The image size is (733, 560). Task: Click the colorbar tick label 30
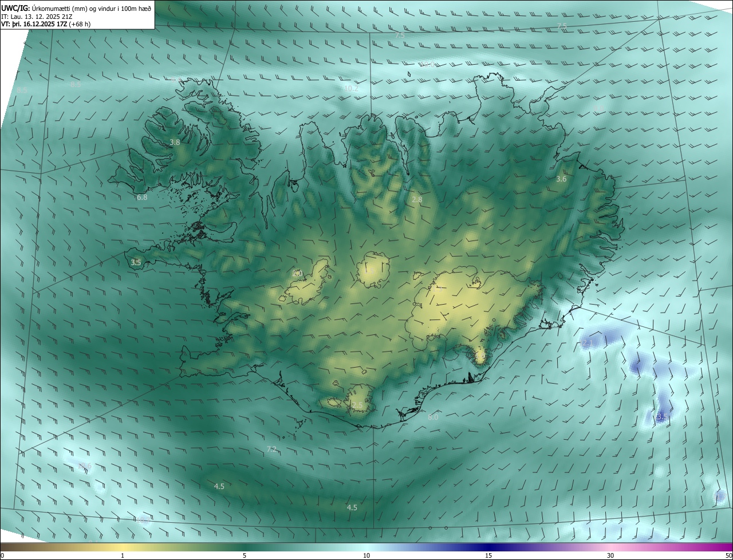(610, 555)
